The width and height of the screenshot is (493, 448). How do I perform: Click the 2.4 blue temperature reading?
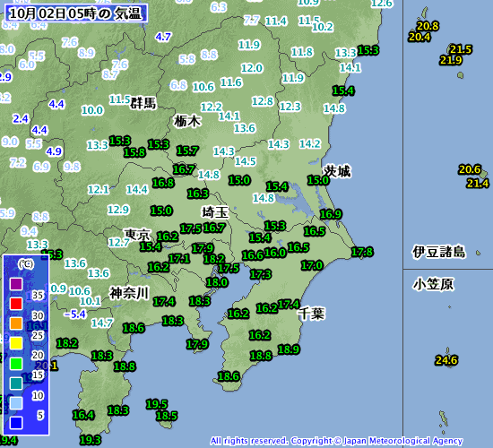[21, 119]
